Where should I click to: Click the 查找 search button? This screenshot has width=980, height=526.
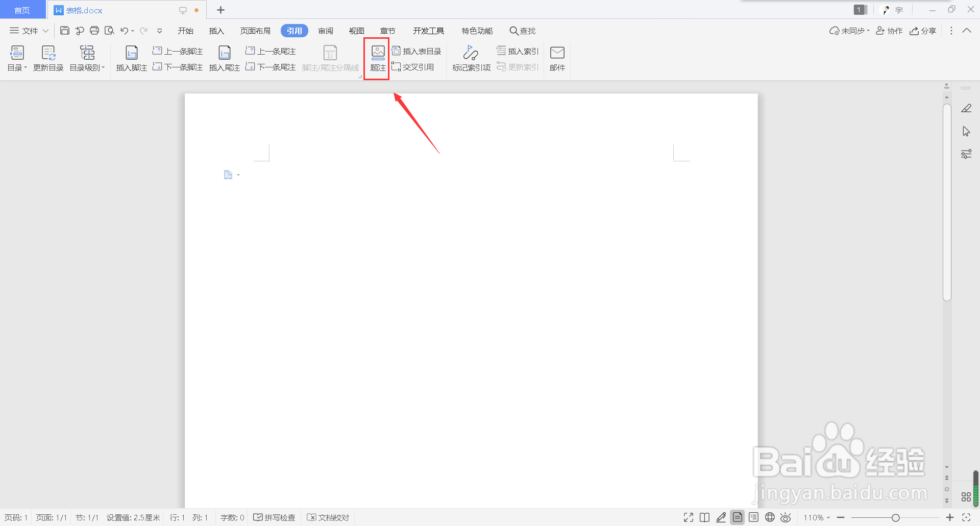[x=523, y=31]
